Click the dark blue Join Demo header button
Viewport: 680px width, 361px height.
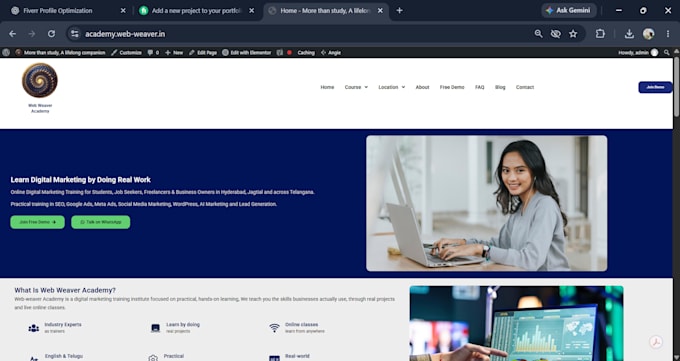[x=655, y=87]
